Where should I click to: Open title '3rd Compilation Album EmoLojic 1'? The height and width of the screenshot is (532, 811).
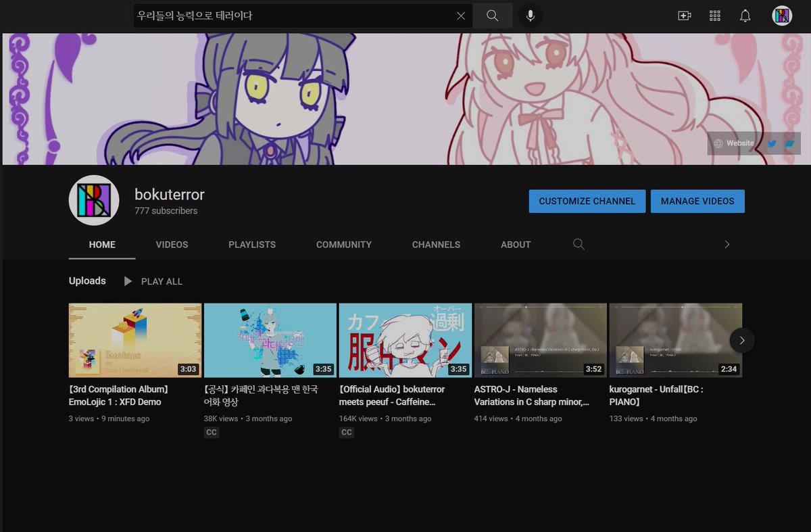tap(119, 395)
